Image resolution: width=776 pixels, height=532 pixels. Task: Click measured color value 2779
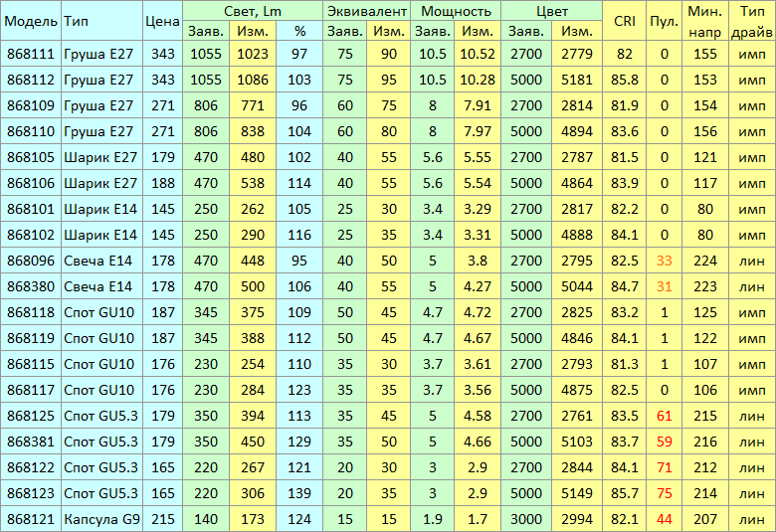pyautogui.click(x=577, y=54)
